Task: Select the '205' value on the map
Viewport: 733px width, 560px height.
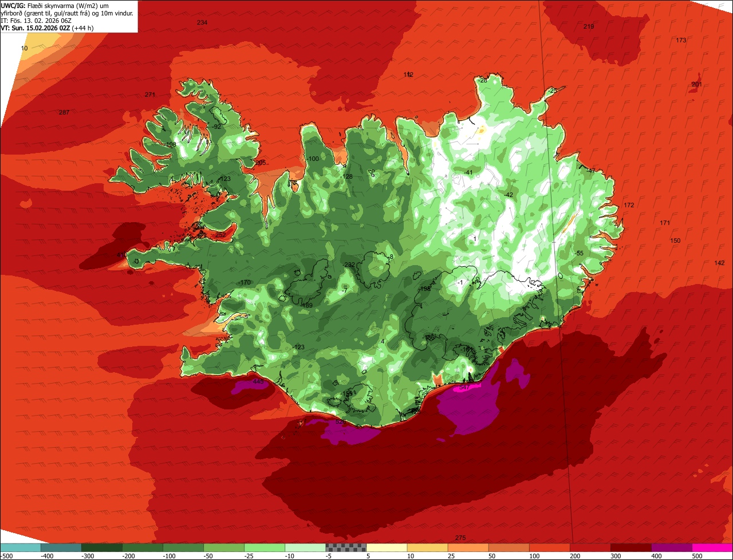Action: (260, 163)
